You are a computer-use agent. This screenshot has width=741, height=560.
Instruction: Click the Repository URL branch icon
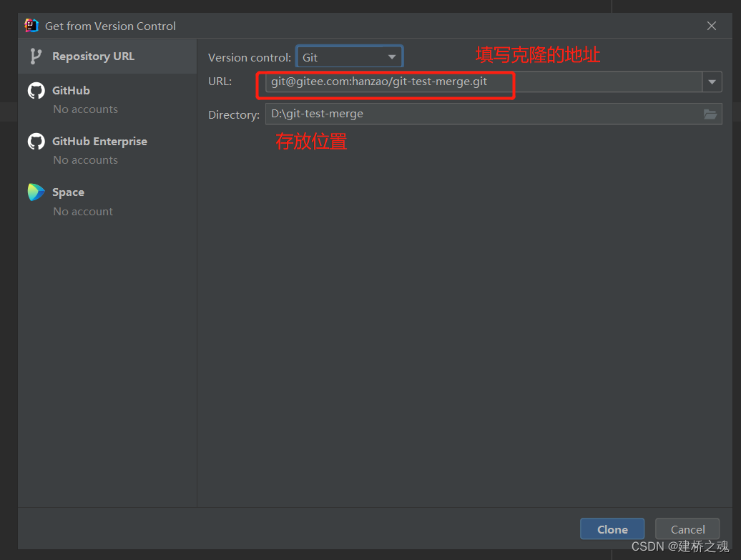(36, 57)
